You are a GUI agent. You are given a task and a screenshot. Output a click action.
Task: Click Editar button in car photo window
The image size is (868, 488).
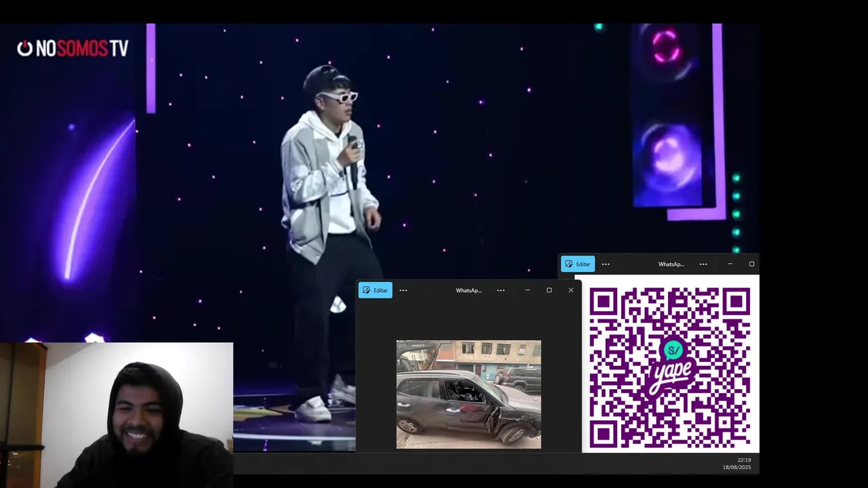point(375,290)
